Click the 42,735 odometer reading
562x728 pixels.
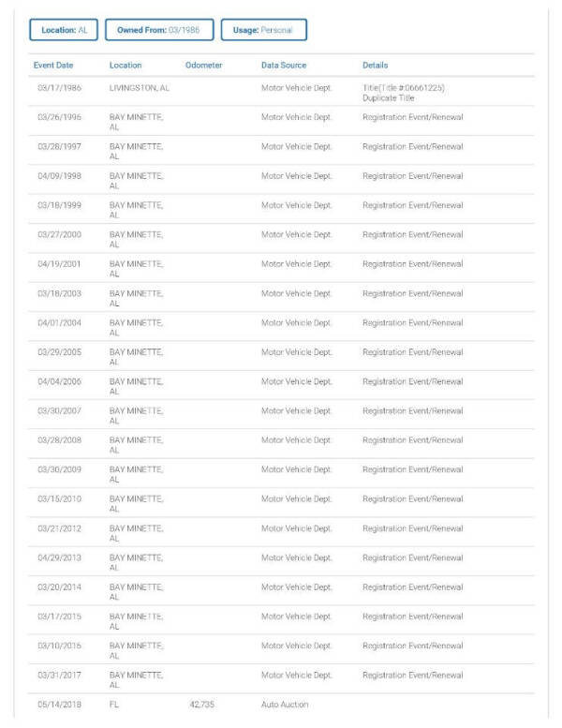click(x=202, y=703)
